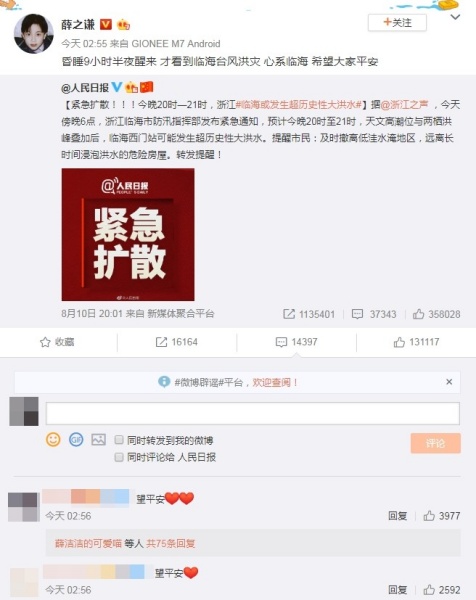Focus the comment text input field

tap(253, 413)
